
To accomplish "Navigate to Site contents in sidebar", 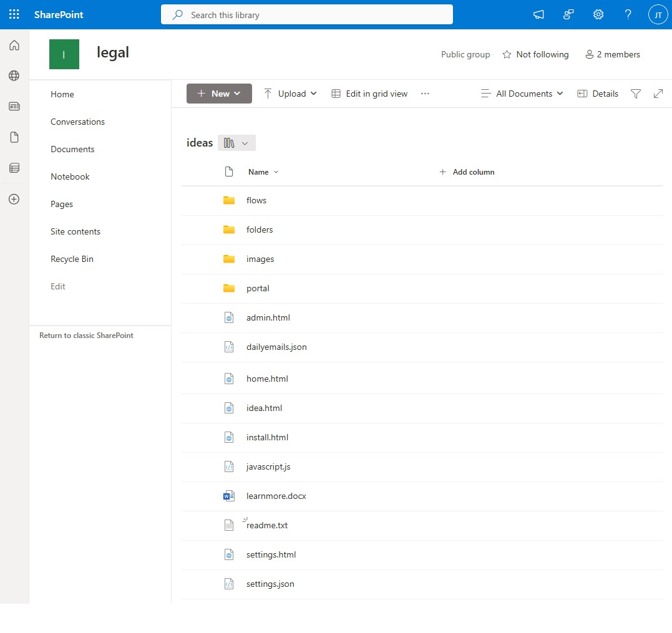I will coord(75,231).
